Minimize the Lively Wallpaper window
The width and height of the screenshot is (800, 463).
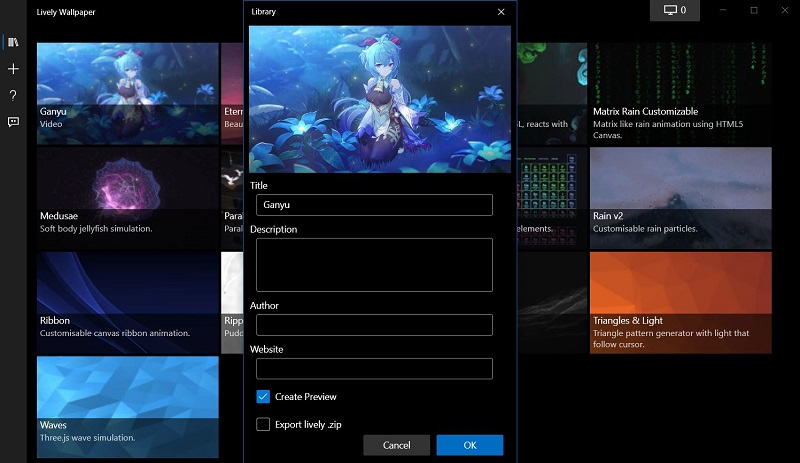722,10
